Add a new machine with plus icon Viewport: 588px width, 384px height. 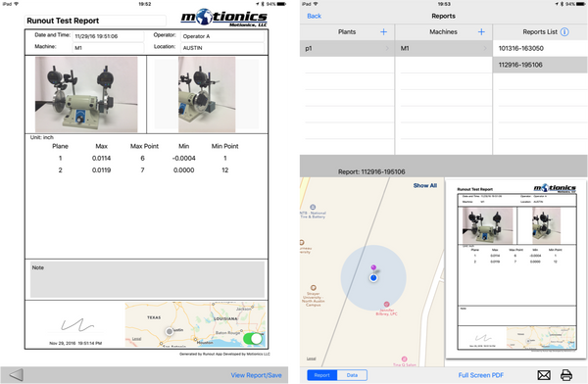click(x=481, y=32)
